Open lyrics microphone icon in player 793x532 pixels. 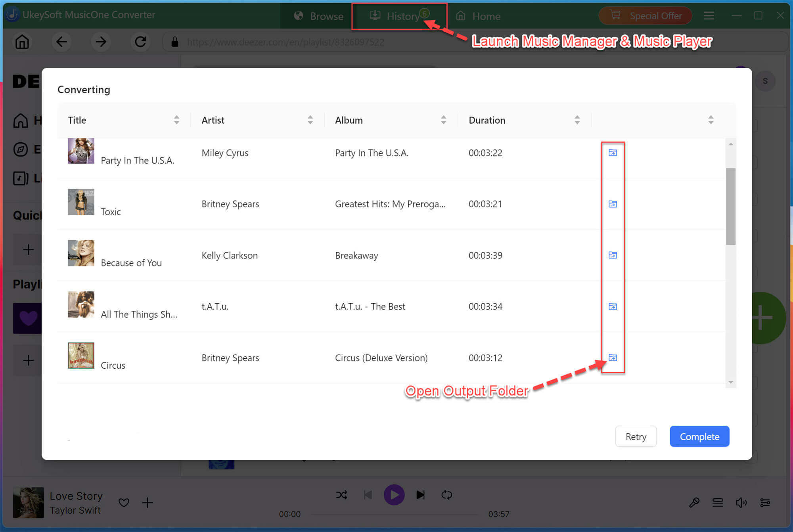point(694,503)
